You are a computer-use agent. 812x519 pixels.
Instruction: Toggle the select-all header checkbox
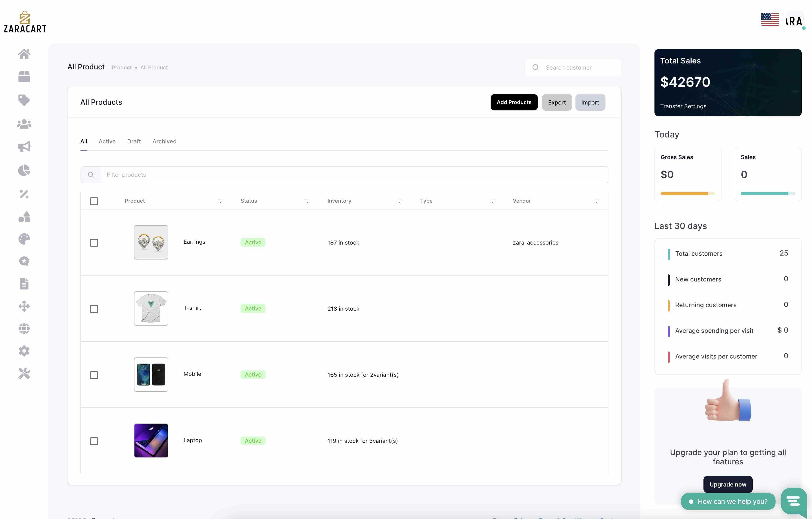[x=94, y=201]
